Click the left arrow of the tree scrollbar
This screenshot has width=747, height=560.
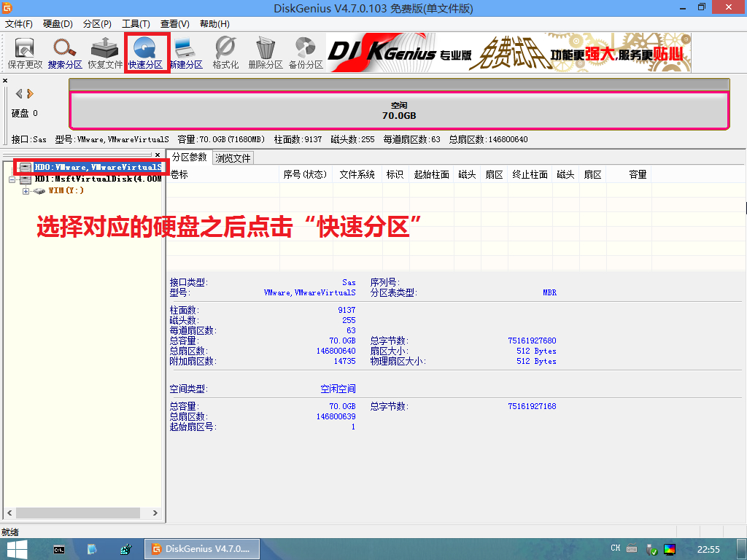[x=9, y=513]
